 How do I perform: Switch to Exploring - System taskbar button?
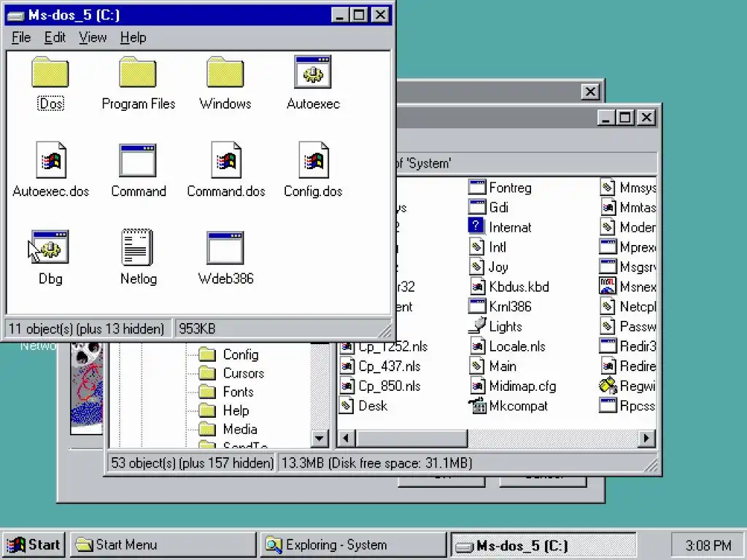pos(353,545)
